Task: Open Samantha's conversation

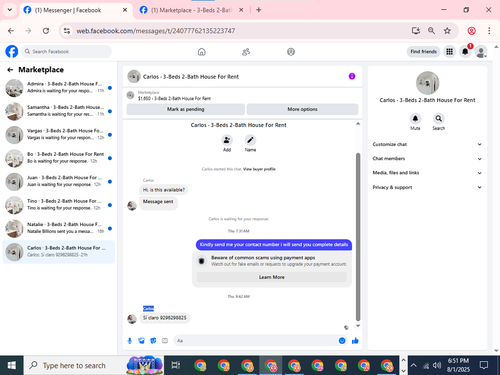Action: pos(59,111)
